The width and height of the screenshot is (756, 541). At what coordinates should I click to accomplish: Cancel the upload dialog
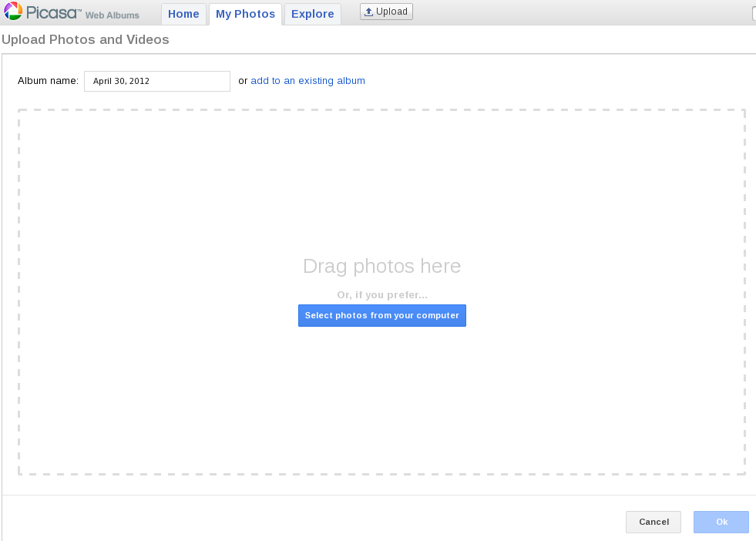(654, 522)
